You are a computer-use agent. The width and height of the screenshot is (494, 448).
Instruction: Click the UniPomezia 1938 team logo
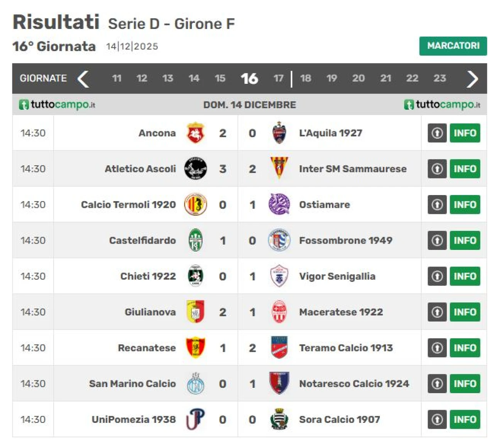pos(195,419)
